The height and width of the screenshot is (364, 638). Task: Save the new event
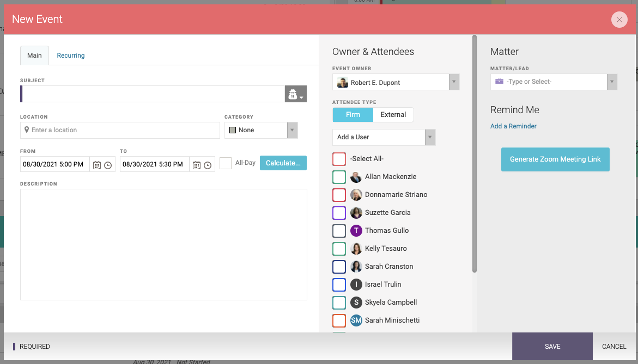click(552, 347)
